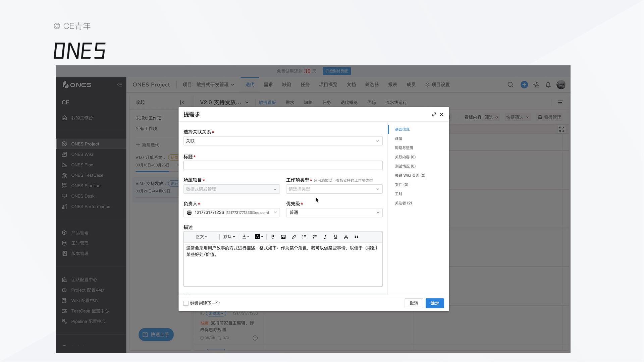Apply bulleted list formatting
Screen dimensions: 644x362
click(x=304, y=237)
